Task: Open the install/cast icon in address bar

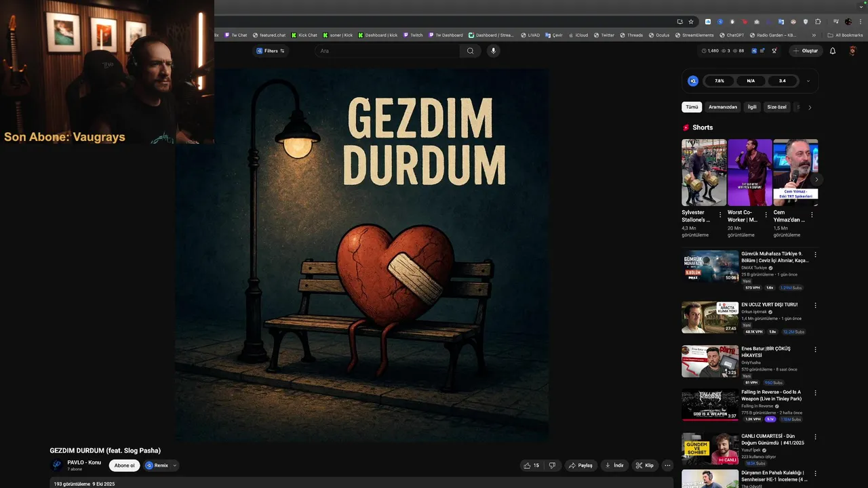Action: (x=680, y=22)
